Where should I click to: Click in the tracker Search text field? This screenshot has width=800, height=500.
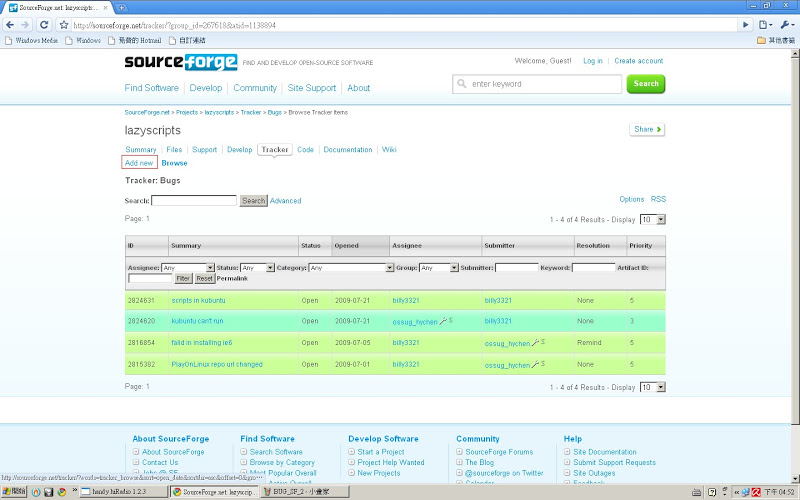click(194, 201)
